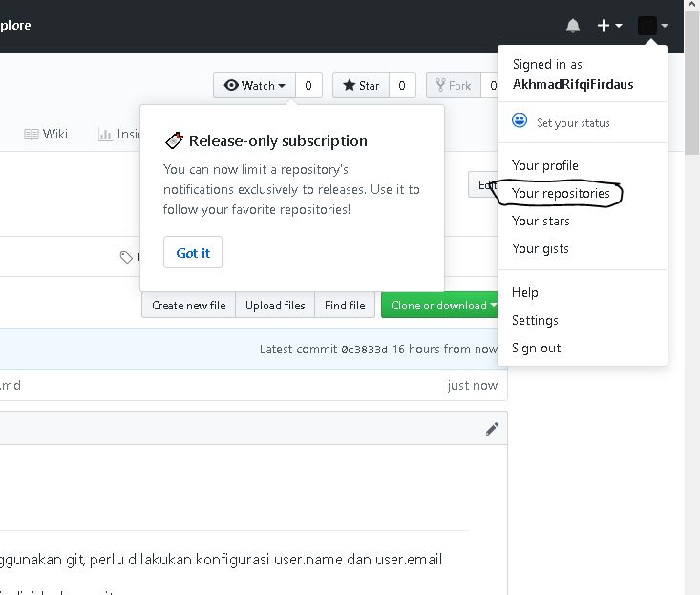Star this repository
Viewport: 700px width, 595px height.
(x=361, y=85)
